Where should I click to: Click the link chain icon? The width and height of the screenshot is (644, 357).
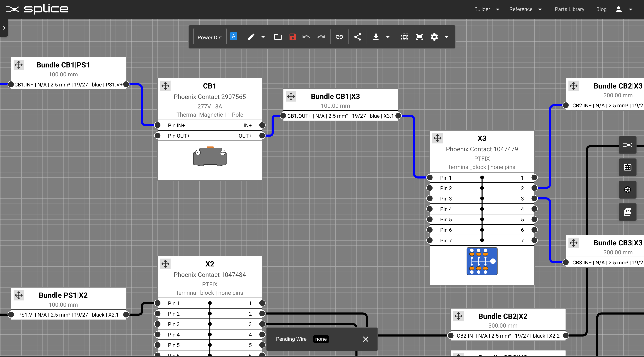[x=339, y=37]
